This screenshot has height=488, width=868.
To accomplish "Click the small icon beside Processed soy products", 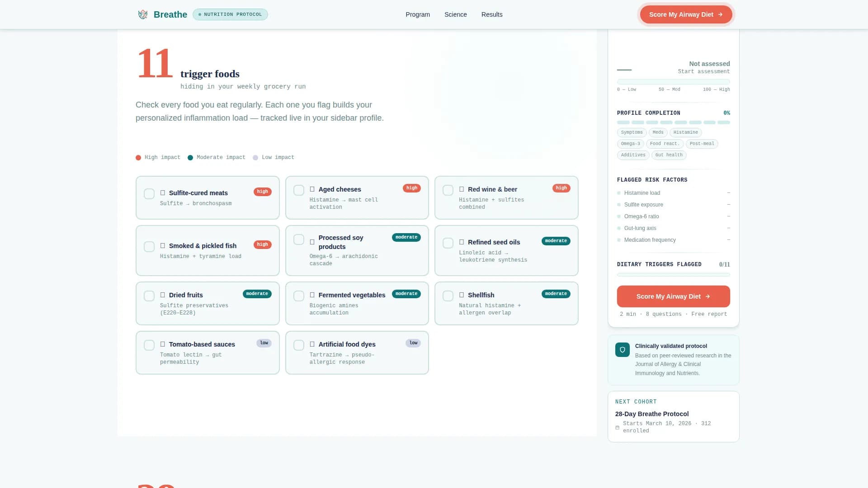I will point(312,242).
